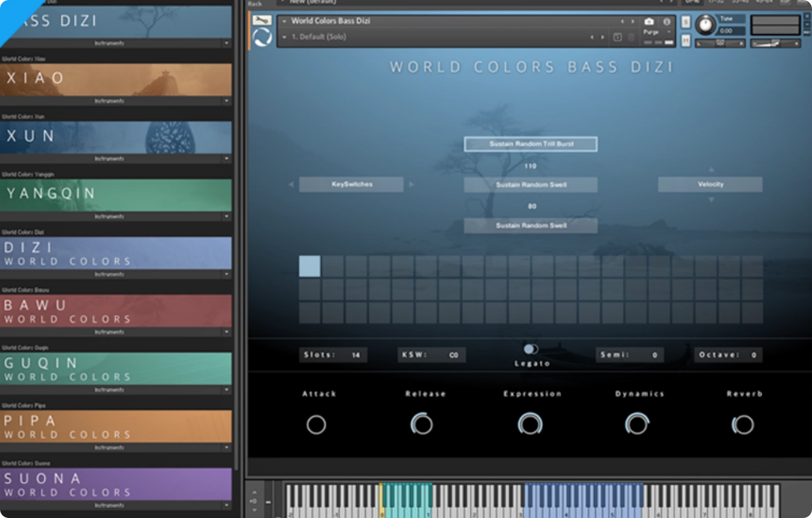
Task: Open the Bawu World Colors library banner
Action: click(116, 311)
